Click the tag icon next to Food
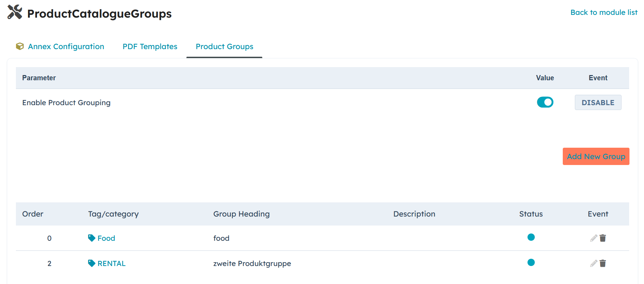Screen dimensions: 644x284 pos(92,238)
